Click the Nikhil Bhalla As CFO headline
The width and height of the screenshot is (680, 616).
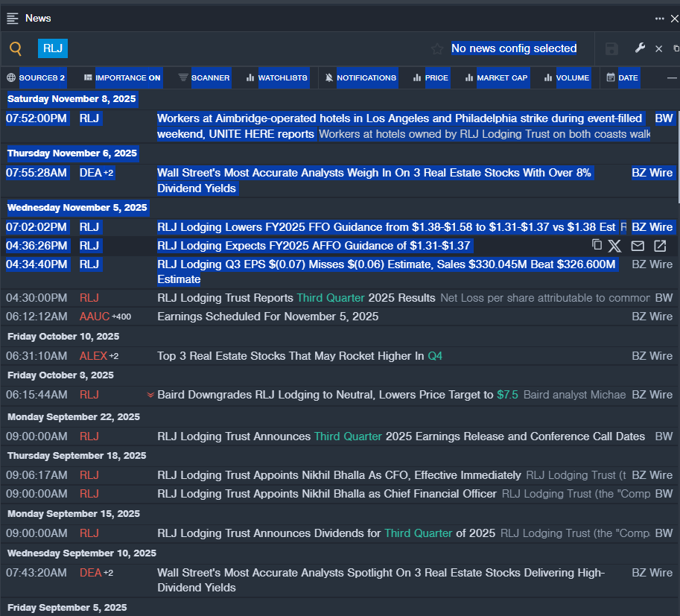coord(339,475)
